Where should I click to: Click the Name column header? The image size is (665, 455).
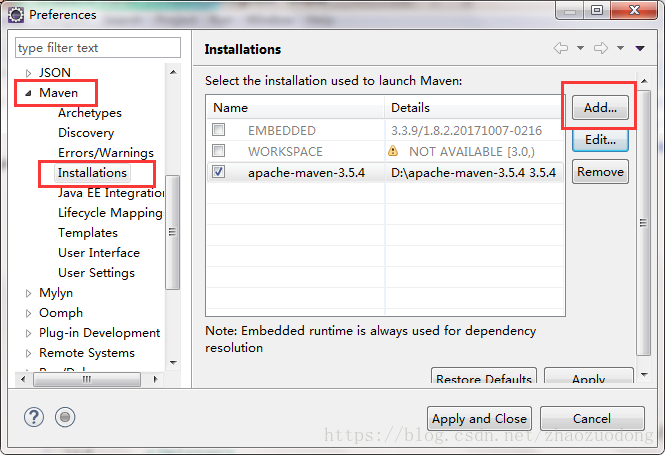pos(295,108)
